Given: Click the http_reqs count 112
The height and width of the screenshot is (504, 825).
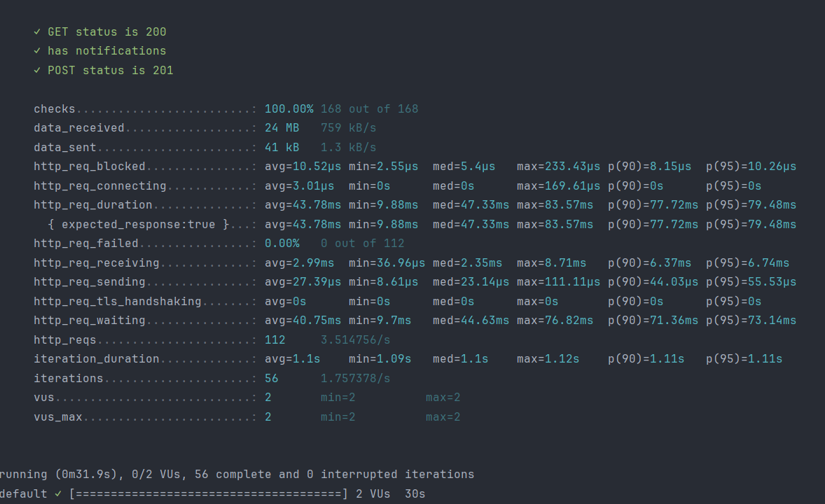Looking at the screenshot, I should tap(275, 340).
